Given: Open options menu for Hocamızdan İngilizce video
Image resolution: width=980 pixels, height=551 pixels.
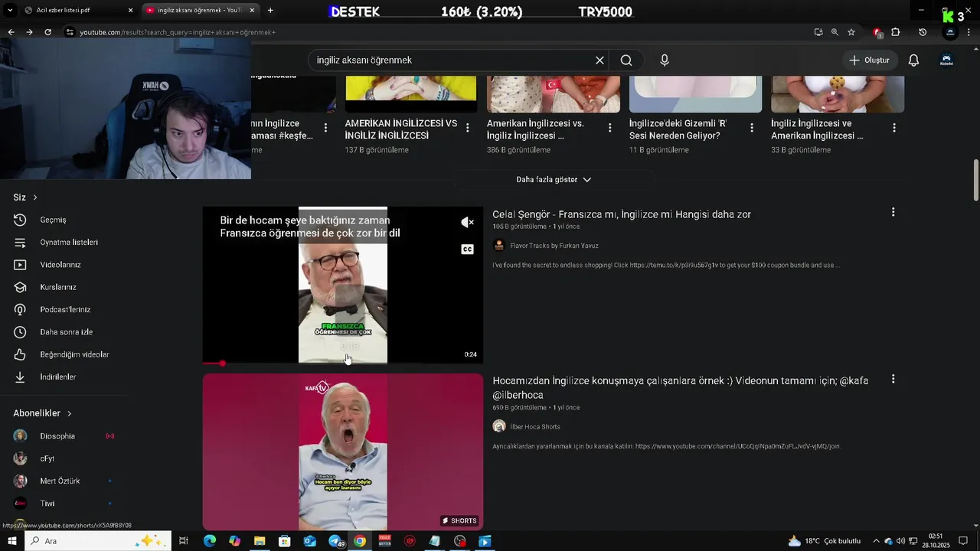Looking at the screenshot, I should (x=893, y=380).
